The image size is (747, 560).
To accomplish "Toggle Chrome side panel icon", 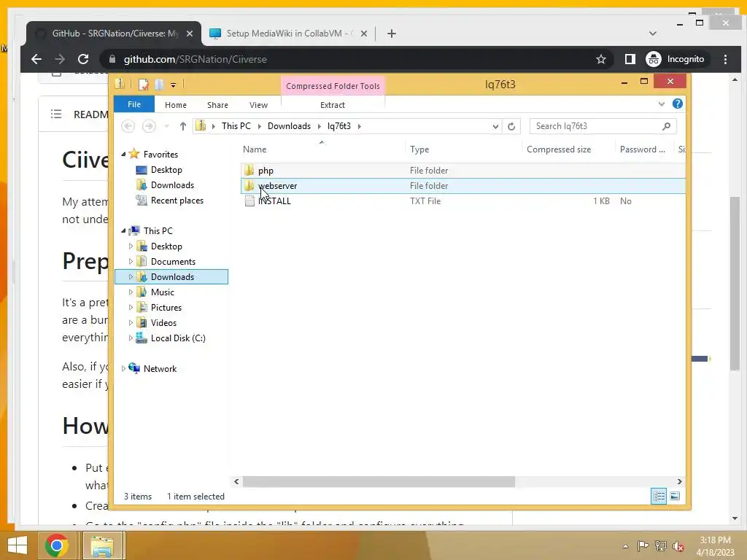I will [x=630, y=59].
